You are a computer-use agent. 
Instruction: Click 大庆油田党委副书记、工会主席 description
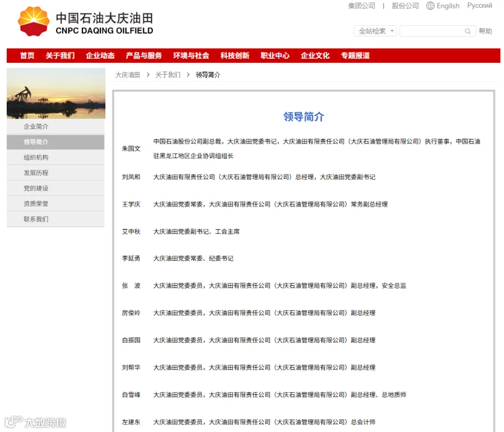pyautogui.click(x=197, y=231)
